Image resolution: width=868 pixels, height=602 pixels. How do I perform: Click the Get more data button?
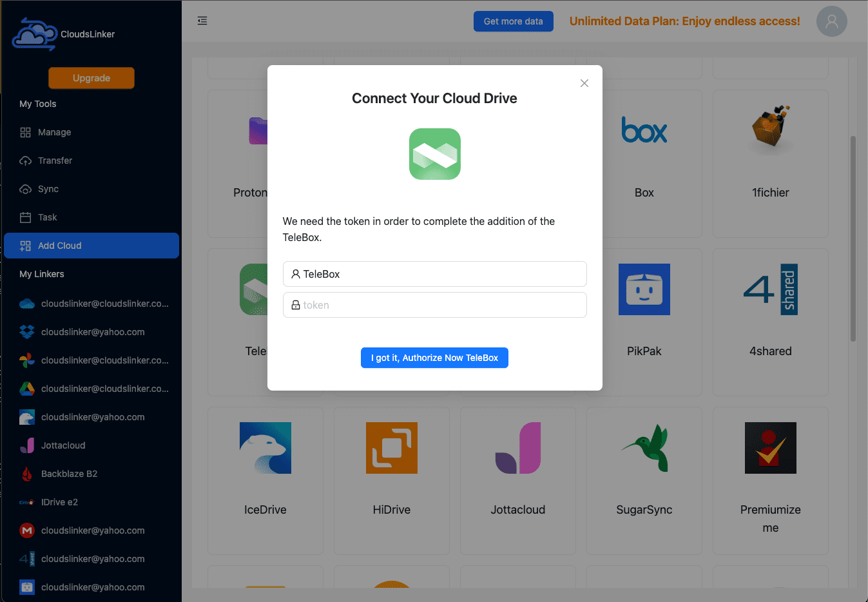point(514,21)
